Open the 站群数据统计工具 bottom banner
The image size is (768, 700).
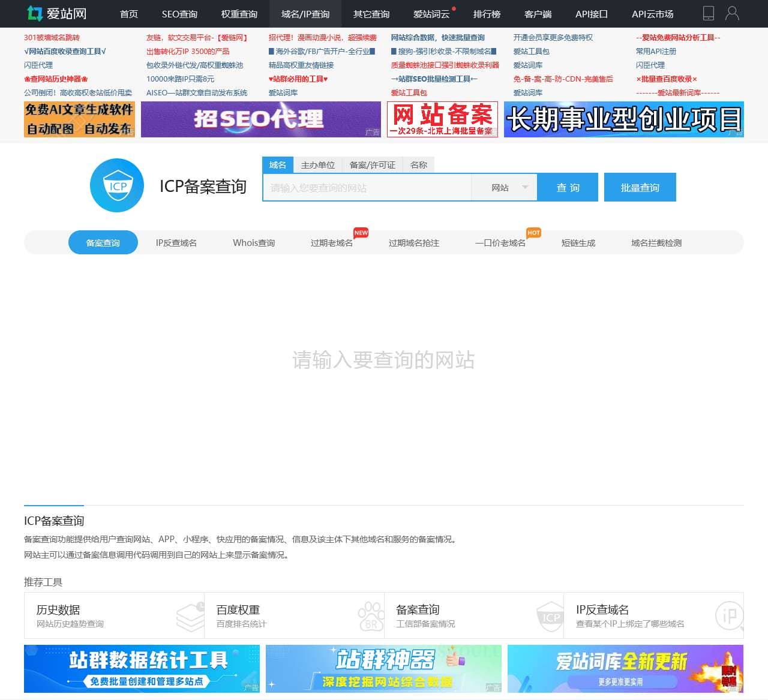[x=142, y=669]
